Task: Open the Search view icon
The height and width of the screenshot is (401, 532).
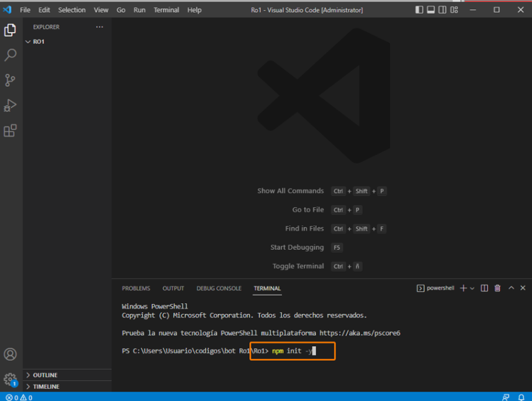Action: click(10, 55)
